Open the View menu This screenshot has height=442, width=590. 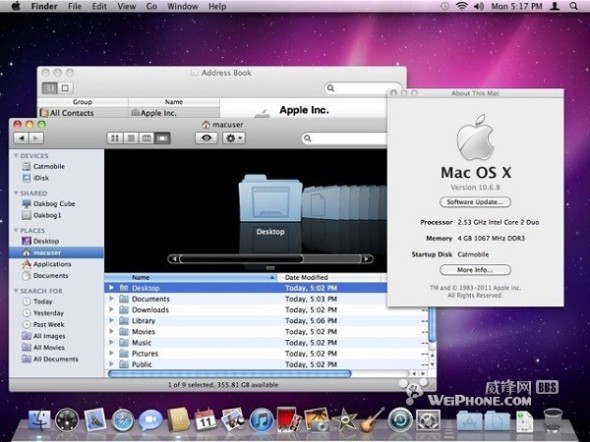(126, 6)
